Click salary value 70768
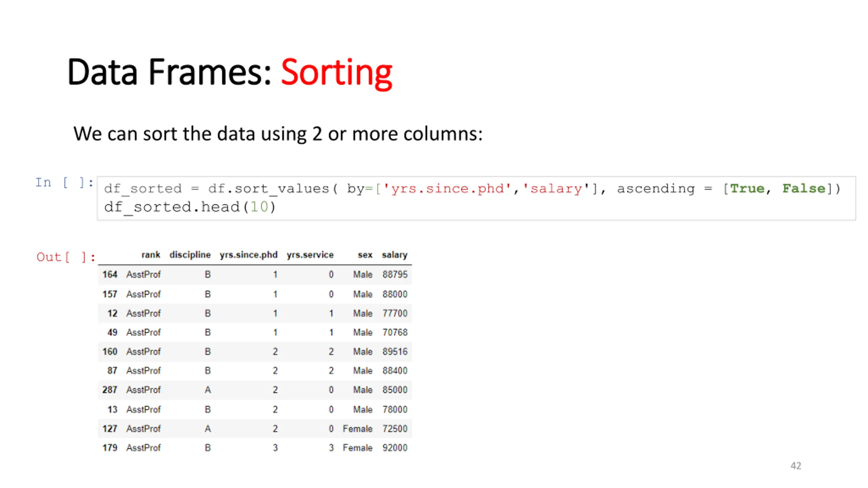 395,332
